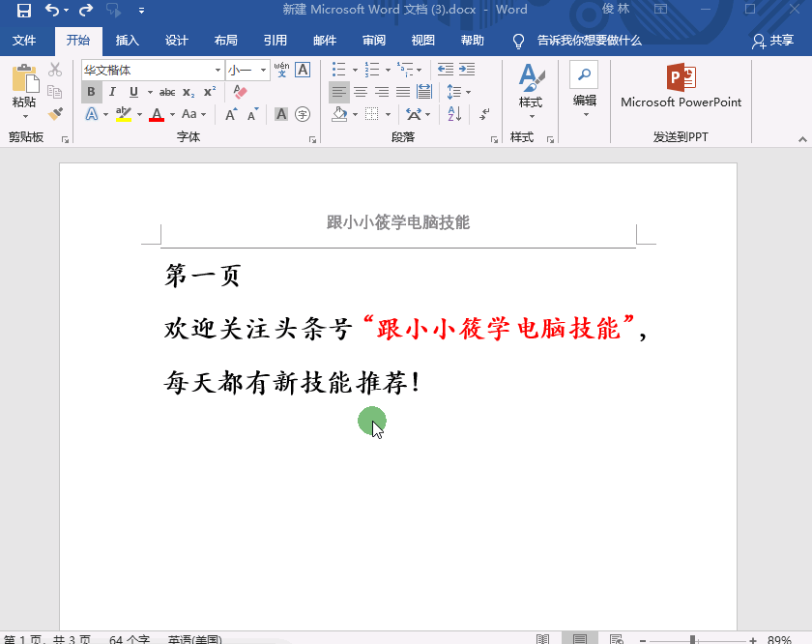Click the enclosed character 字 icon
This screenshot has width=812, height=644.
(x=303, y=114)
